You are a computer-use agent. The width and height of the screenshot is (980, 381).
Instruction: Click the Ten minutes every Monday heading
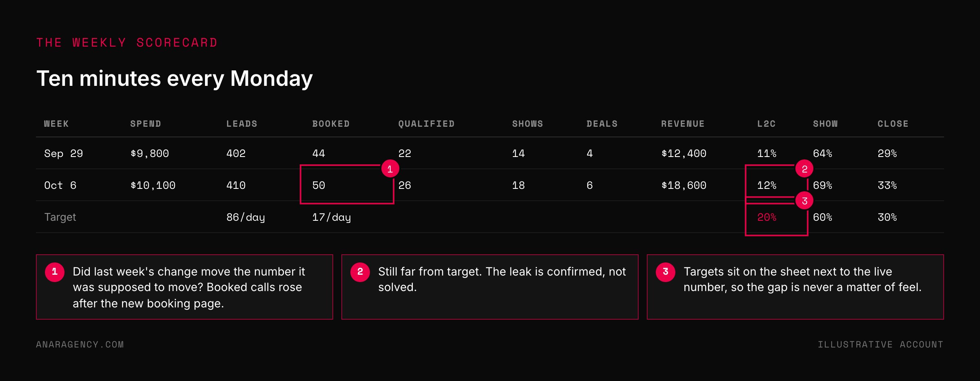coord(174,78)
